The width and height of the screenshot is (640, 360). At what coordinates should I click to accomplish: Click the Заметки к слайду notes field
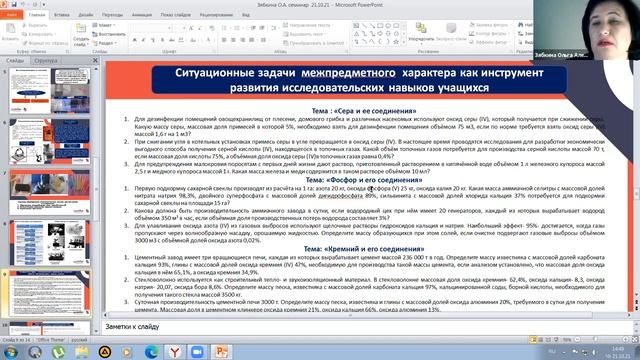(x=367, y=327)
